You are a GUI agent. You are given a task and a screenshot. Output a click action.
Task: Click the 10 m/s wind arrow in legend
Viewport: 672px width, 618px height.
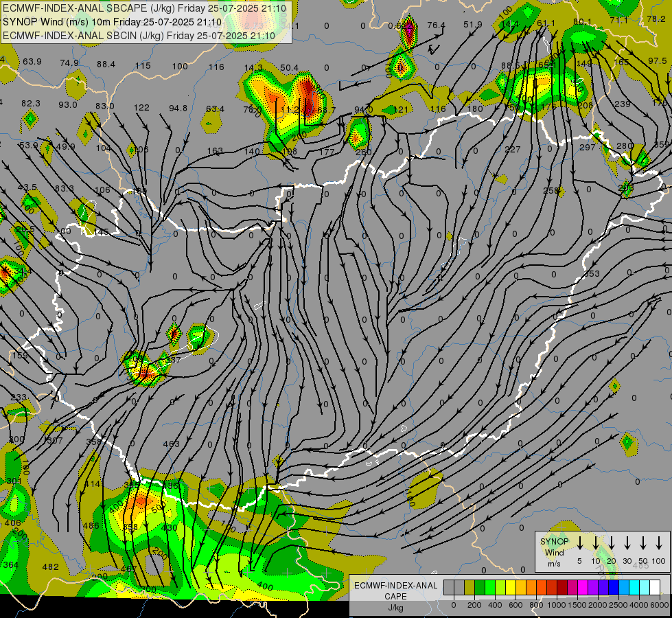pos(596,543)
